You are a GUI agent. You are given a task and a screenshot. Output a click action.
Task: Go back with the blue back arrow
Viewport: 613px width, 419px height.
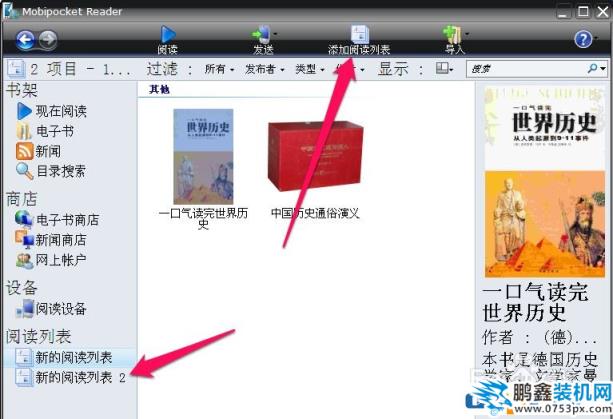click(25, 39)
